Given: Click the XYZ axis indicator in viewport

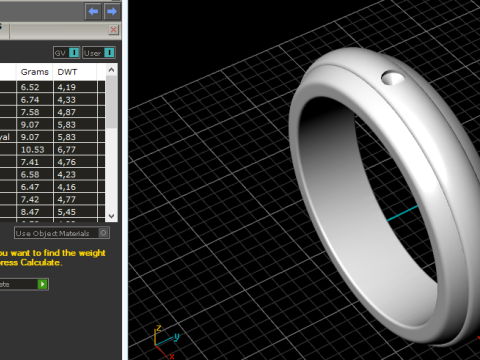Looking at the screenshot, I should [167, 342].
